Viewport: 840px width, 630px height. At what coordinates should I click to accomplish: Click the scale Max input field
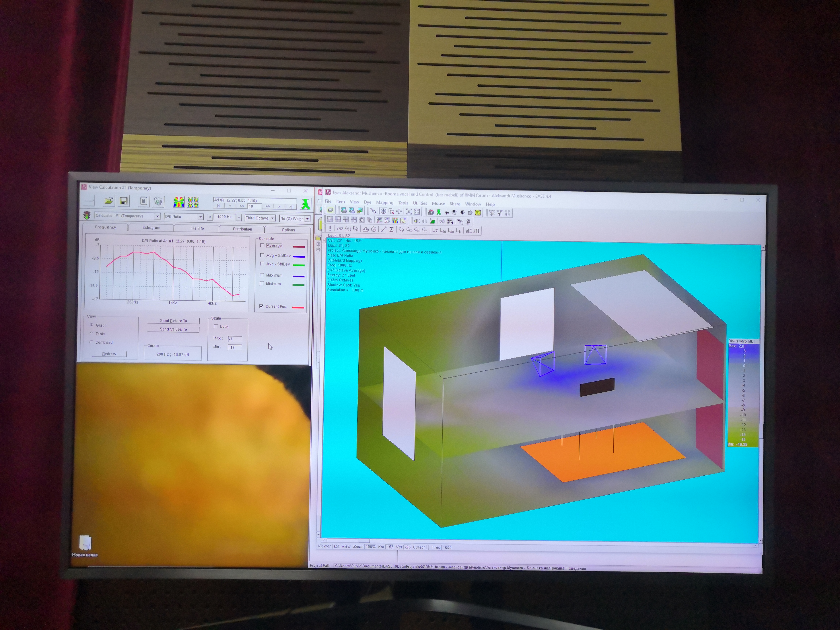click(235, 339)
